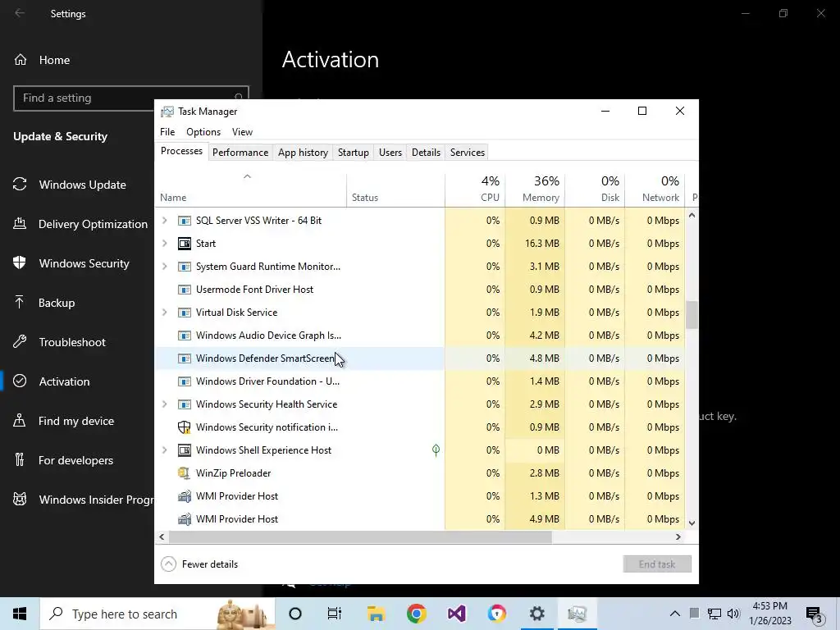Click the Home icon in Settings
Viewport: 840px width, 630px height.
click(x=21, y=60)
